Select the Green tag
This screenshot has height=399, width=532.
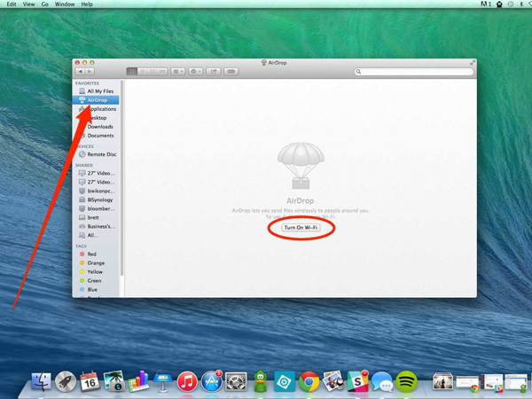[96, 280]
